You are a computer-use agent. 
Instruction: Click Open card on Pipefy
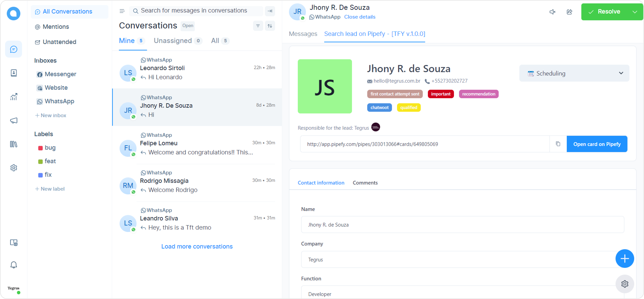click(597, 144)
